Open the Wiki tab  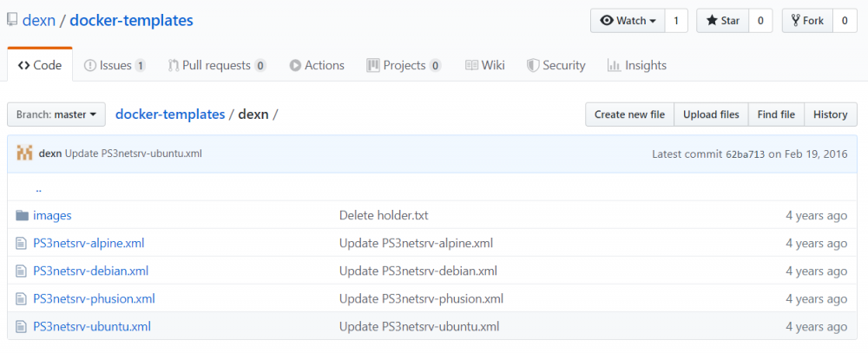[x=485, y=65]
